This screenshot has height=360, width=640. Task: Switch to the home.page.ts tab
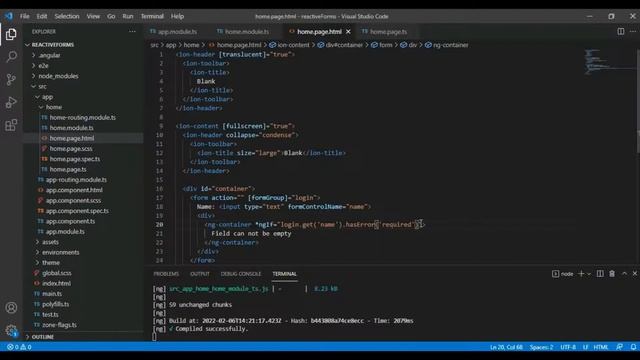[388, 31]
